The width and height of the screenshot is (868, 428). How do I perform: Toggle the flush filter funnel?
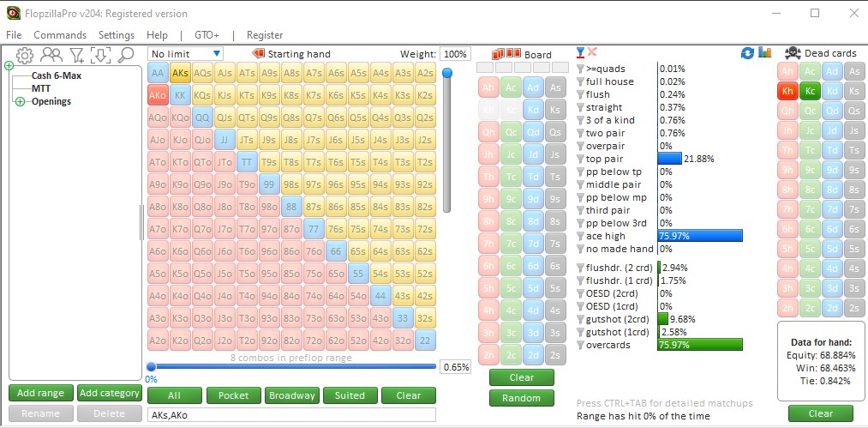pos(581,94)
